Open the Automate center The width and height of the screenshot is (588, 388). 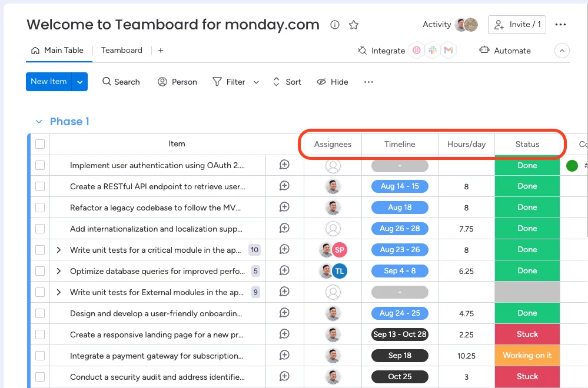(x=505, y=51)
